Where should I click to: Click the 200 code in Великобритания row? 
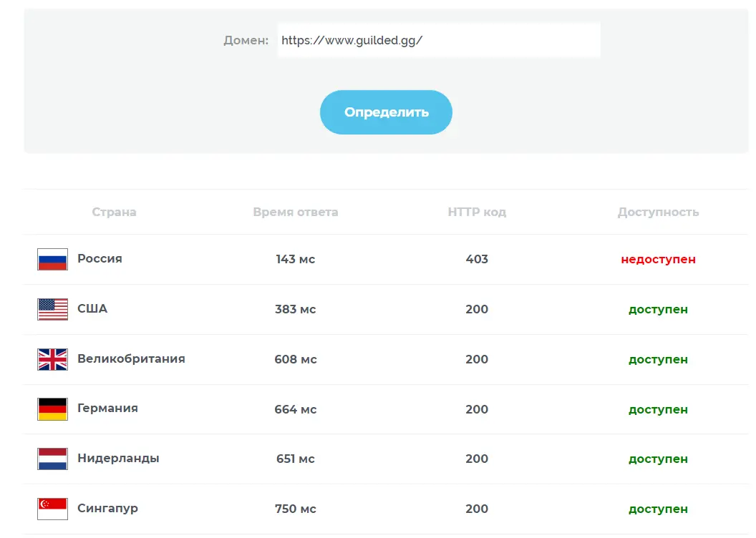[x=477, y=359]
